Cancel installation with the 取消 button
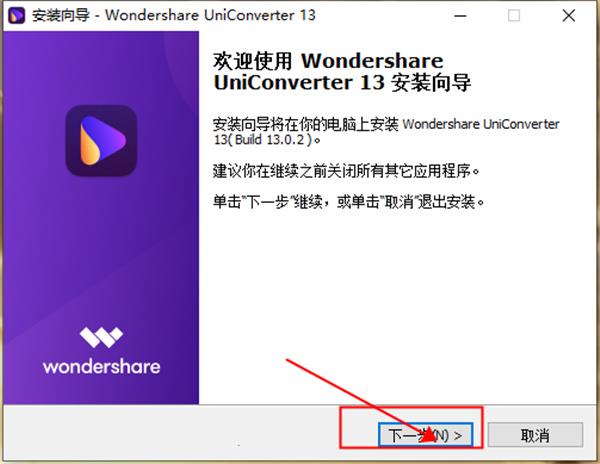The height and width of the screenshot is (464, 600). click(x=535, y=435)
